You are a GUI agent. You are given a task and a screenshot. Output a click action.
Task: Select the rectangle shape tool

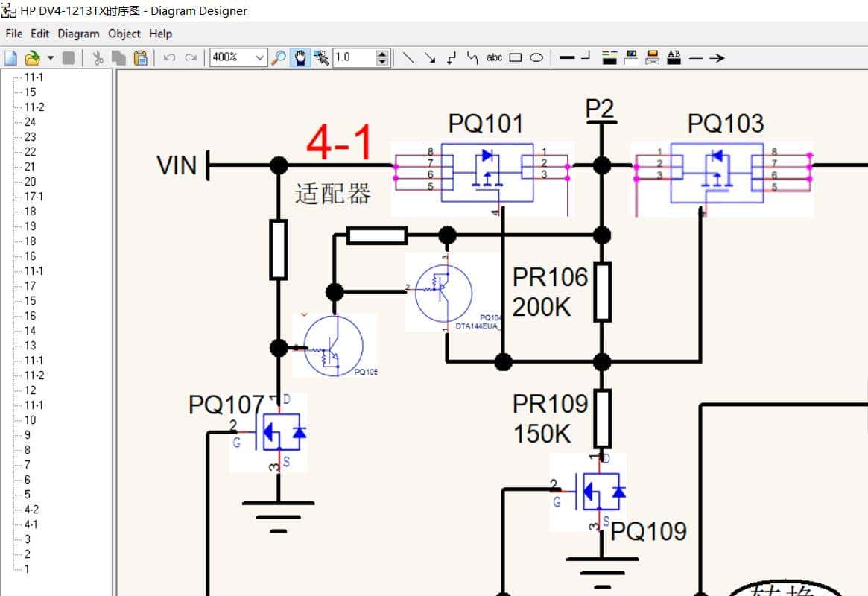[515, 57]
